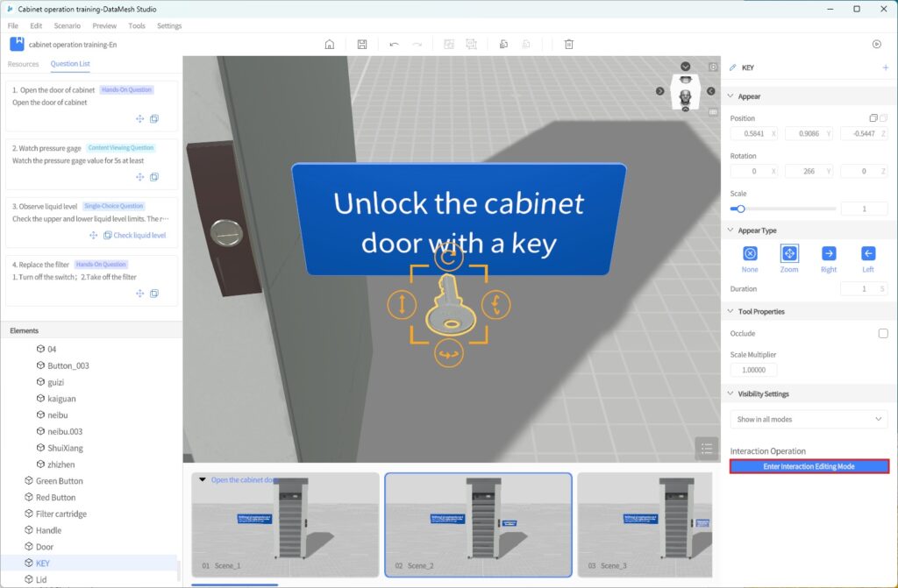Delete the selected element with the trash icon
Image resolution: width=898 pixels, height=588 pixels.
click(569, 44)
